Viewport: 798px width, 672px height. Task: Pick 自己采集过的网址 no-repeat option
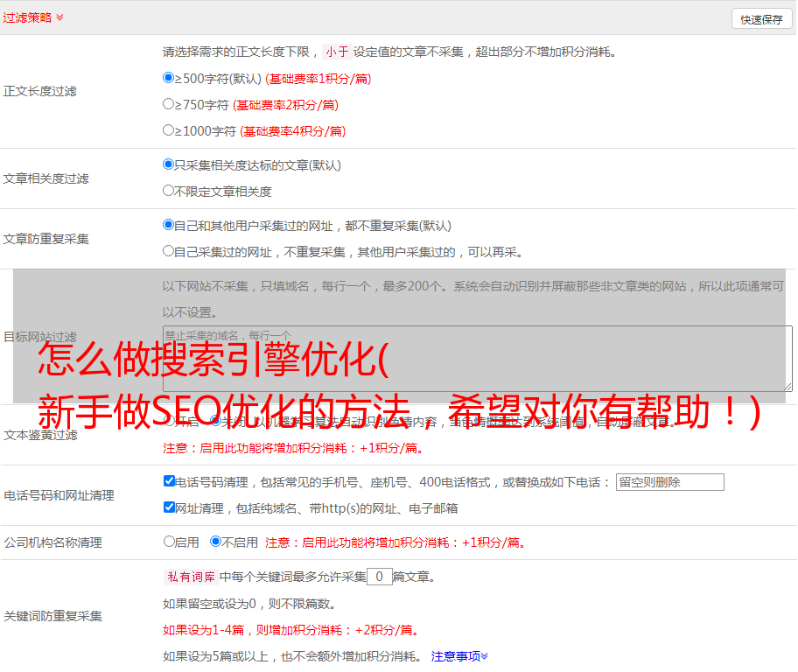click(169, 251)
